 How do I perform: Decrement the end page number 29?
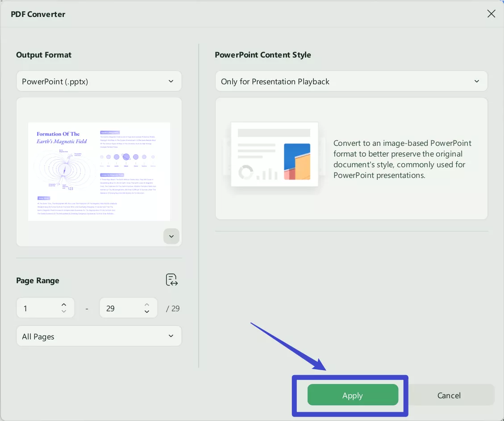146,311
